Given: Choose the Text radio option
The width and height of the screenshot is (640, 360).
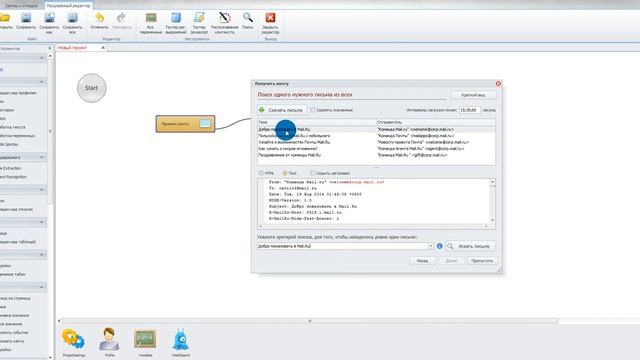Looking at the screenshot, I should 285,173.
